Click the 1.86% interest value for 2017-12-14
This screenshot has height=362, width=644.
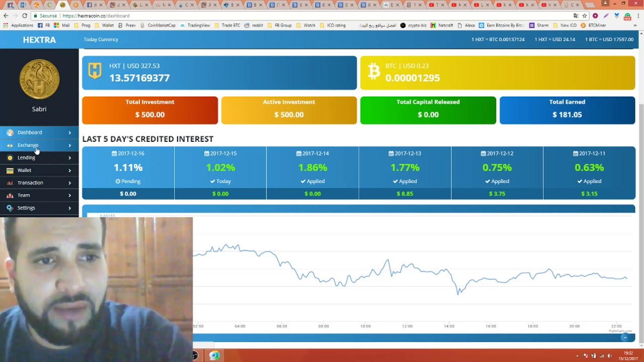(x=312, y=167)
